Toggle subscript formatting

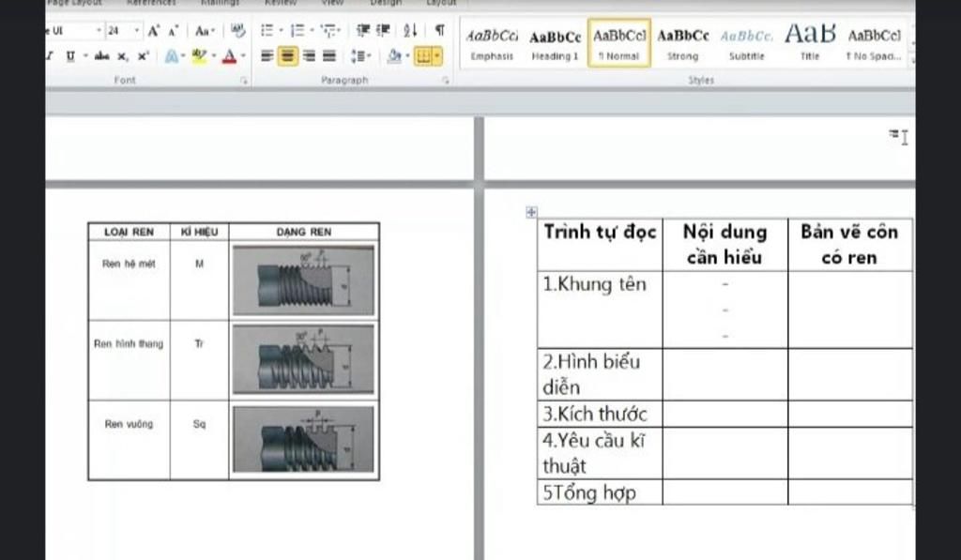coord(123,56)
